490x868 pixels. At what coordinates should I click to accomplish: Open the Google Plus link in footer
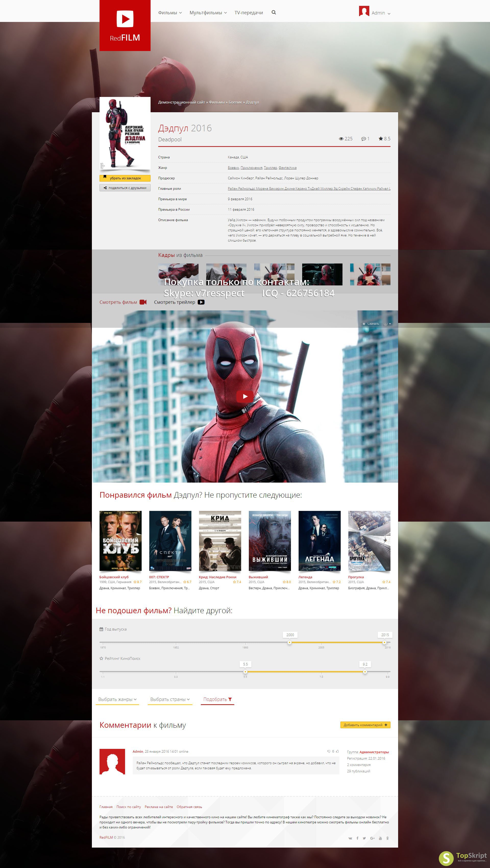[372, 838]
